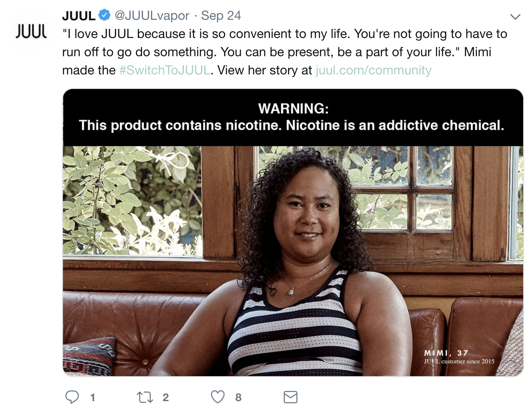Click the tweet text quote body
This screenshot has height=410, width=532.
pyautogui.click(x=285, y=52)
